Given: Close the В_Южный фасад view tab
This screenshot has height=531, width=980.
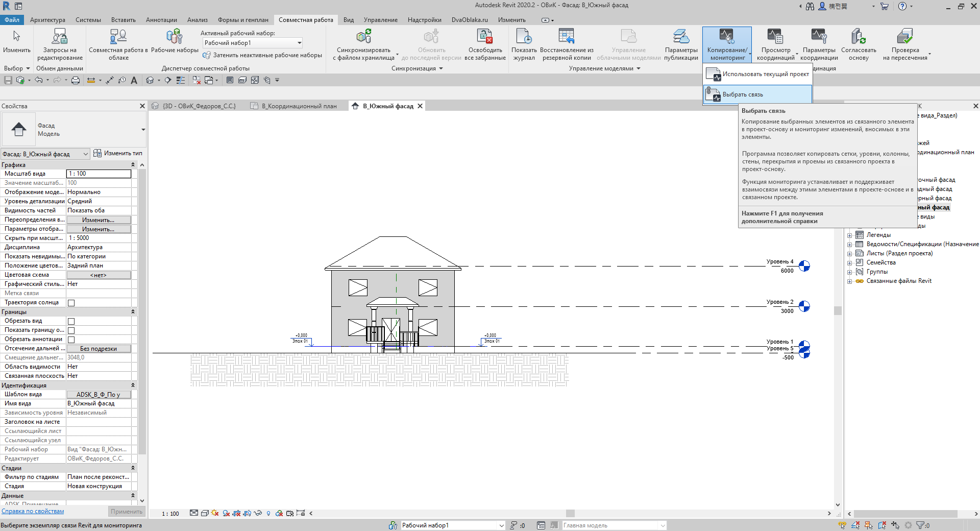Looking at the screenshot, I should coord(420,106).
